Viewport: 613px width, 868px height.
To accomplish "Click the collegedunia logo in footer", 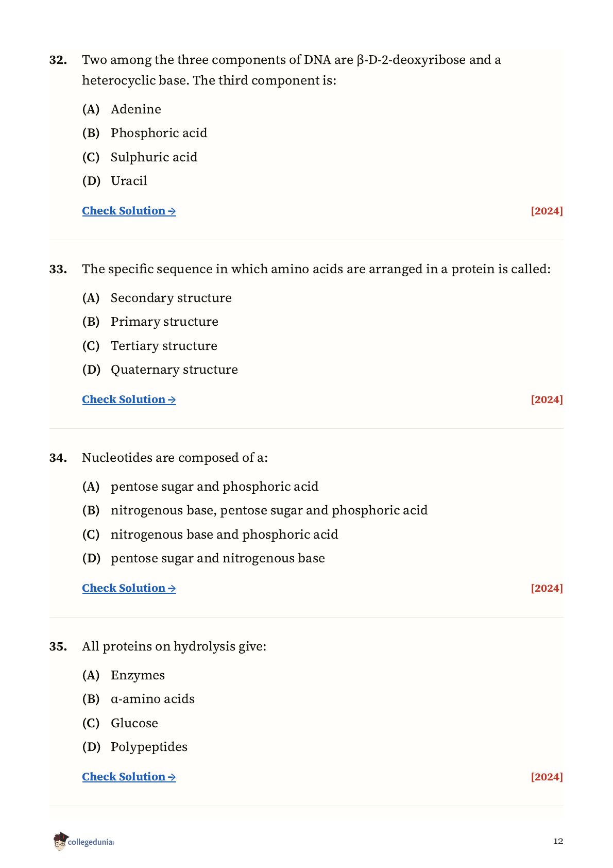I will (83, 841).
